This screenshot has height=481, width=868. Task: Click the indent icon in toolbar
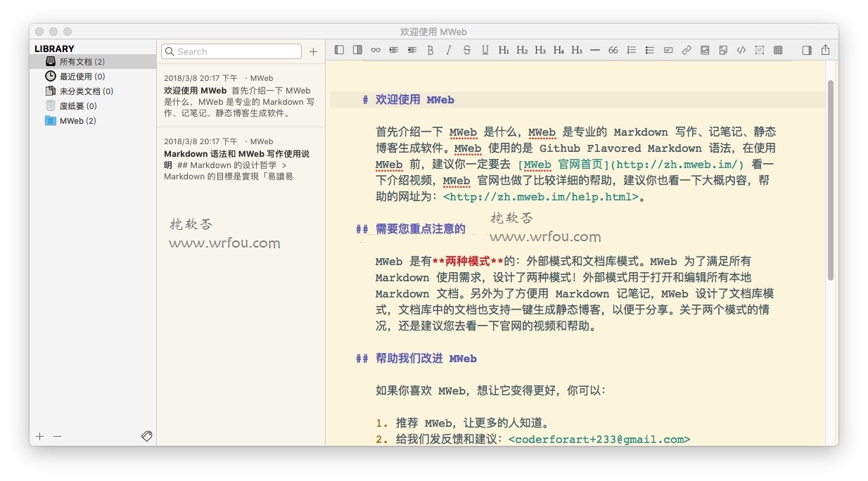click(x=394, y=50)
